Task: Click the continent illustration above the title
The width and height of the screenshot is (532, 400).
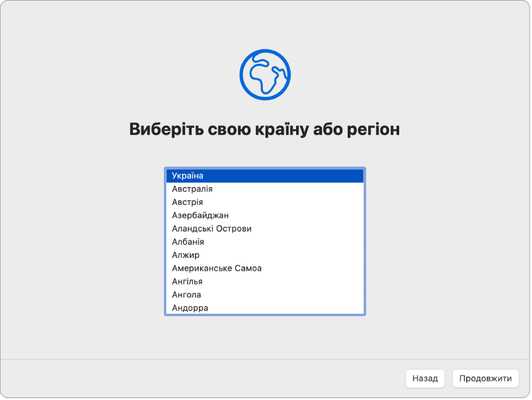Action: point(266,75)
